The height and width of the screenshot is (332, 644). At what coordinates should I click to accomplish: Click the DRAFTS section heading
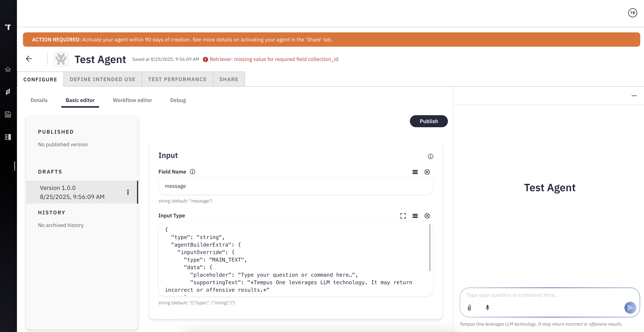click(x=50, y=172)
